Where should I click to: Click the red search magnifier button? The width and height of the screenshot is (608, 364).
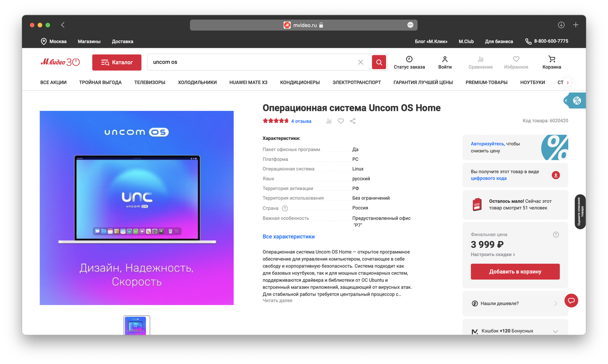tap(379, 62)
